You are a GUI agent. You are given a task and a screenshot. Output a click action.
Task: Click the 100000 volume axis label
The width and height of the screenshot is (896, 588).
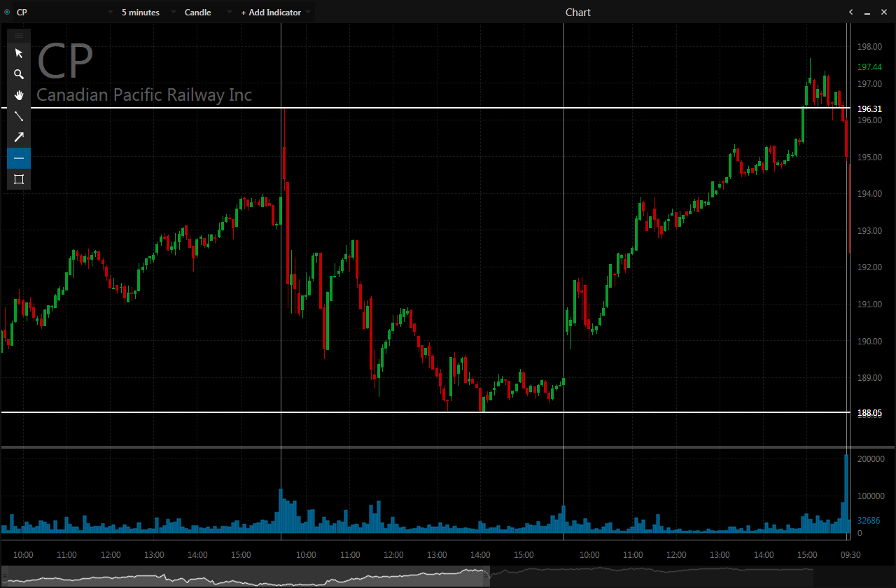click(x=871, y=496)
